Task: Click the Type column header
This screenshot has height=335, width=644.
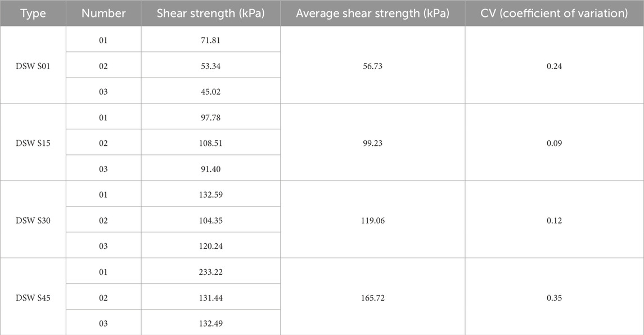Action: coord(33,13)
